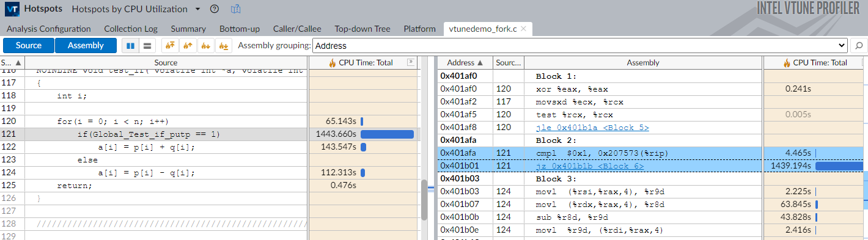Expand the source CPU Time: Total column
Screen dimensions: 868x240
410,62
